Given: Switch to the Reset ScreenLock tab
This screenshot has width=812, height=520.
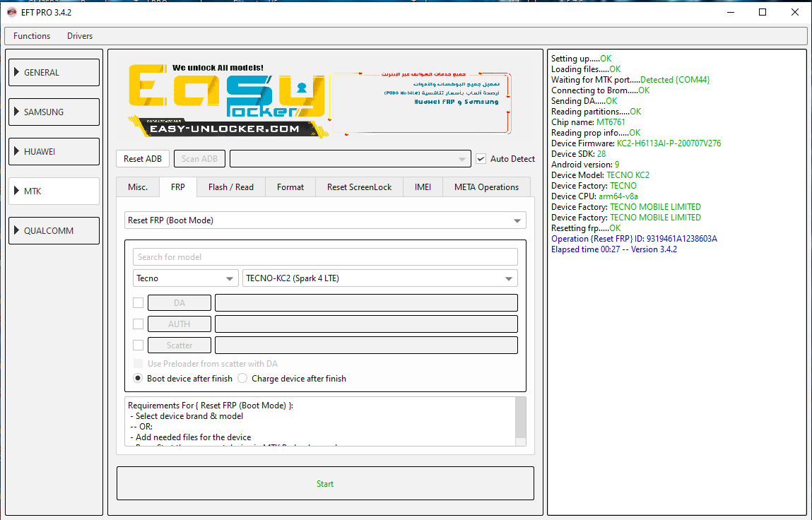Looking at the screenshot, I should pyautogui.click(x=360, y=187).
